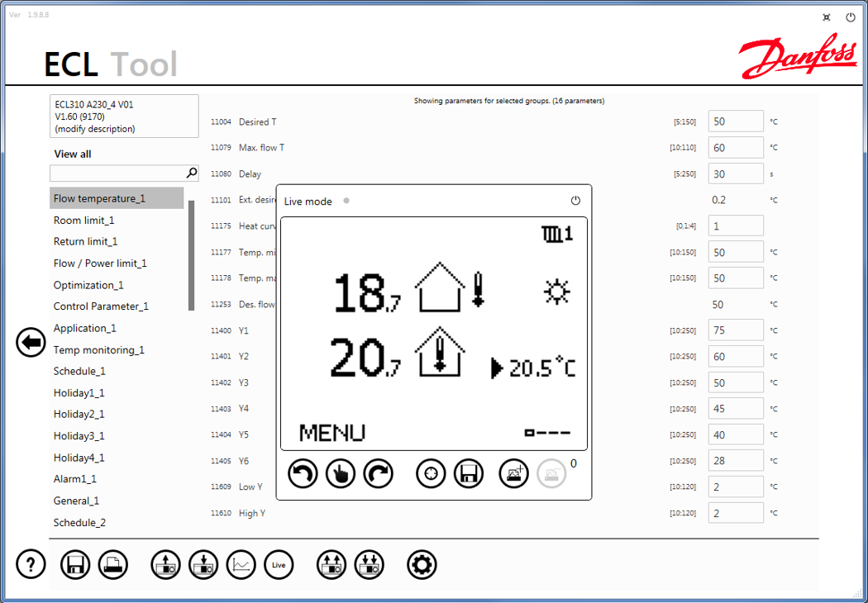The width and height of the screenshot is (868, 603).
Task: Rotate the ECL dial left in Live mode
Action: click(303, 473)
